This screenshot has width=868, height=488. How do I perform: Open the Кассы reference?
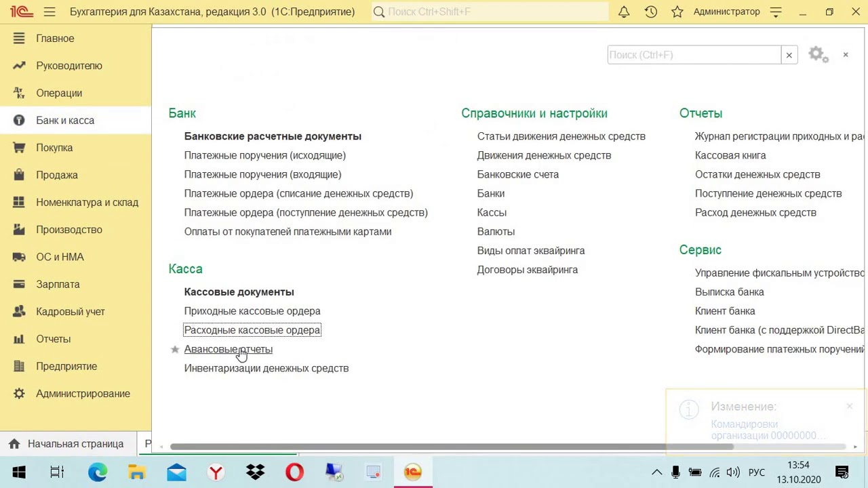coord(492,212)
